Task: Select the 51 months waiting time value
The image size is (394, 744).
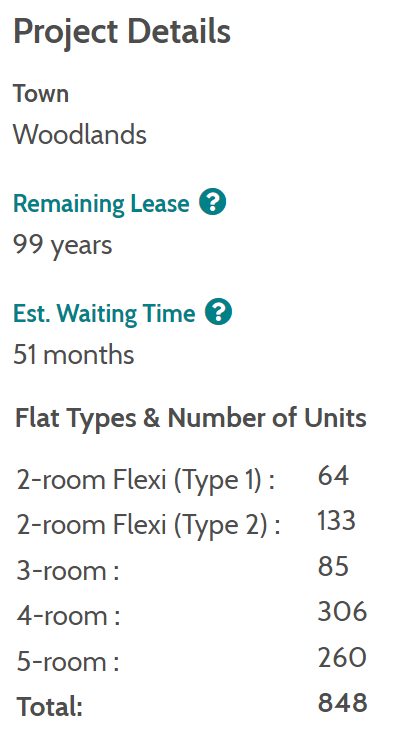Action: tap(74, 355)
